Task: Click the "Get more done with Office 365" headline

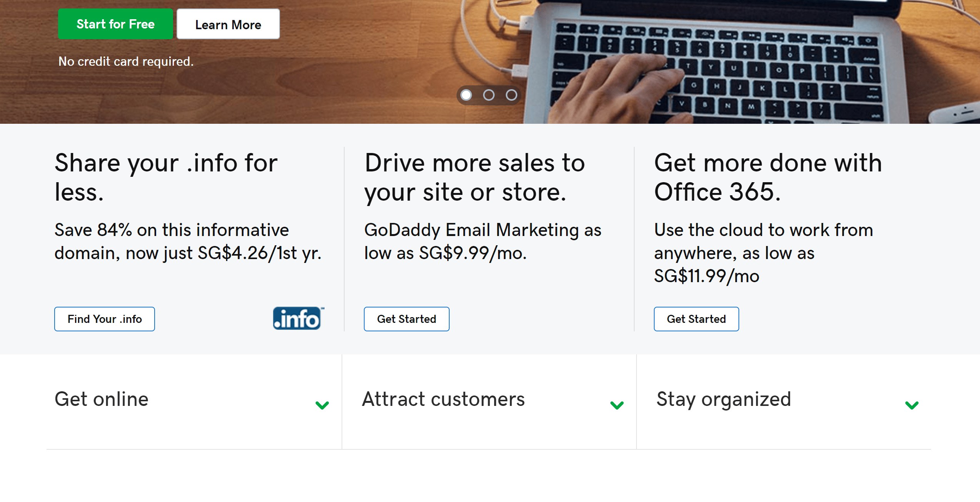Action: 768,177
